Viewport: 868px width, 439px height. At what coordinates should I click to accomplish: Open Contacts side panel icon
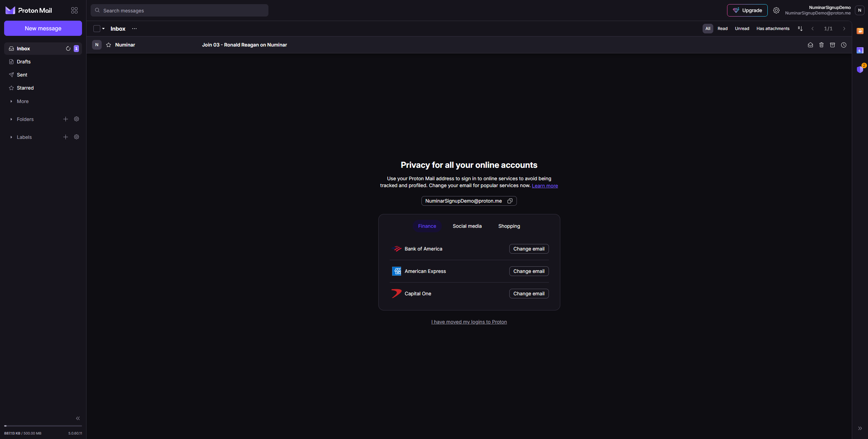pos(860,31)
